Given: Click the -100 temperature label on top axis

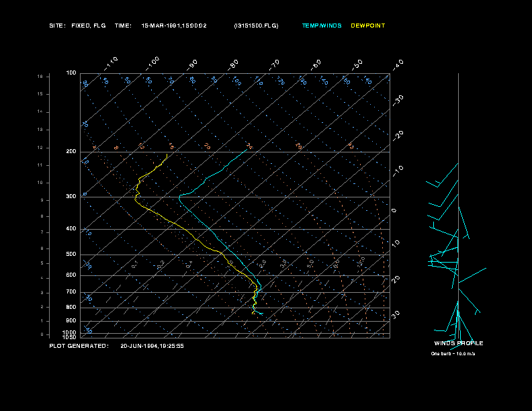Looking at the screenshot, I should click(152, 63).
